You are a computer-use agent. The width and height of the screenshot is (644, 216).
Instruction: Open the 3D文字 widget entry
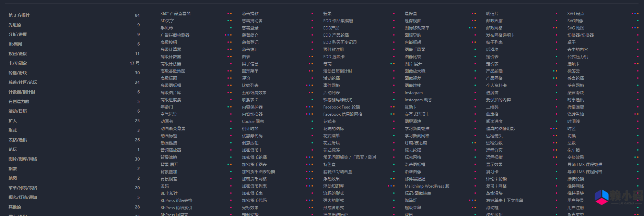pyautogui.click(x=167, y=21)
